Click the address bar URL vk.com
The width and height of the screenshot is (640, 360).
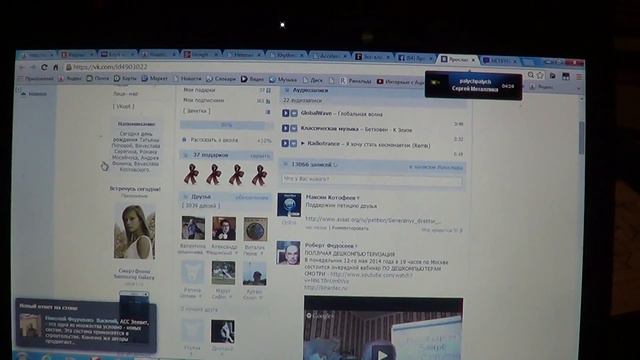tap(111, 67)
